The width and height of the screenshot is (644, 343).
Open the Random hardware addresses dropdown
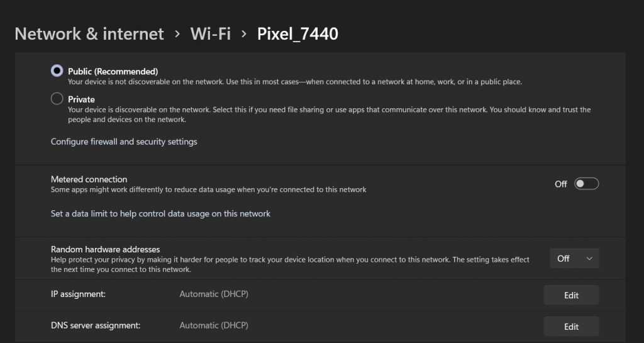click(574, 258)
